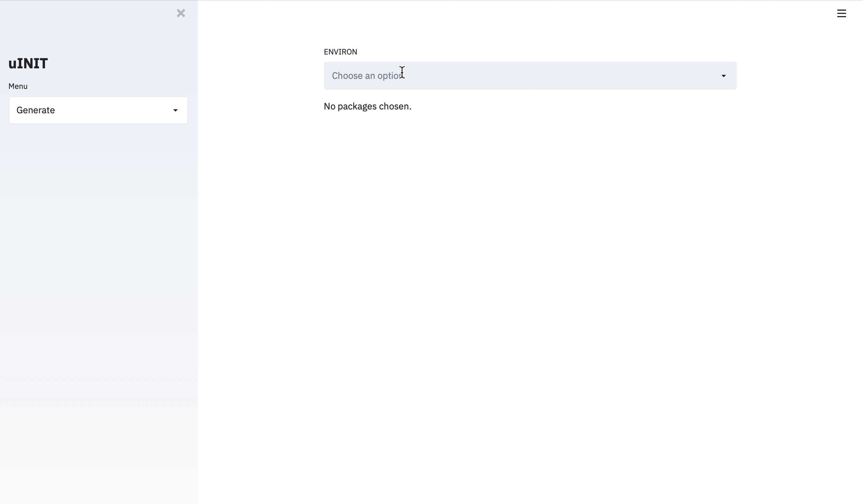The image size is (863, 504).
Task: Open the Menu selectbox showing Generate
Action: click(98, 110)
